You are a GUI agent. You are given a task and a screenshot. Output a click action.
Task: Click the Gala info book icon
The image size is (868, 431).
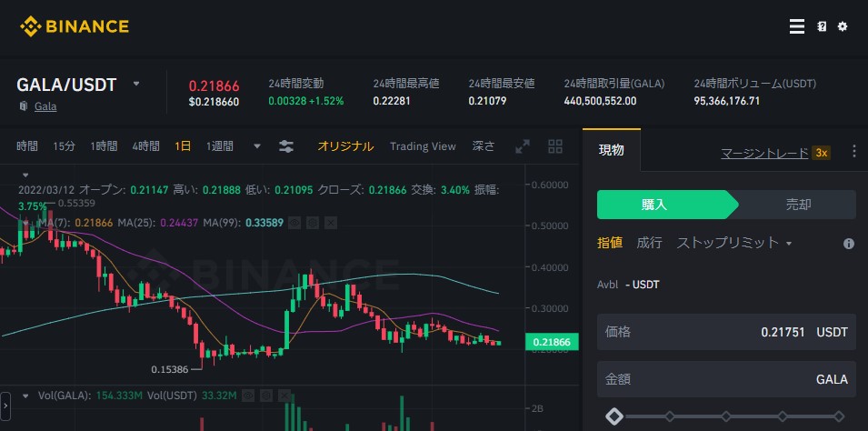(x=24, y=105)
